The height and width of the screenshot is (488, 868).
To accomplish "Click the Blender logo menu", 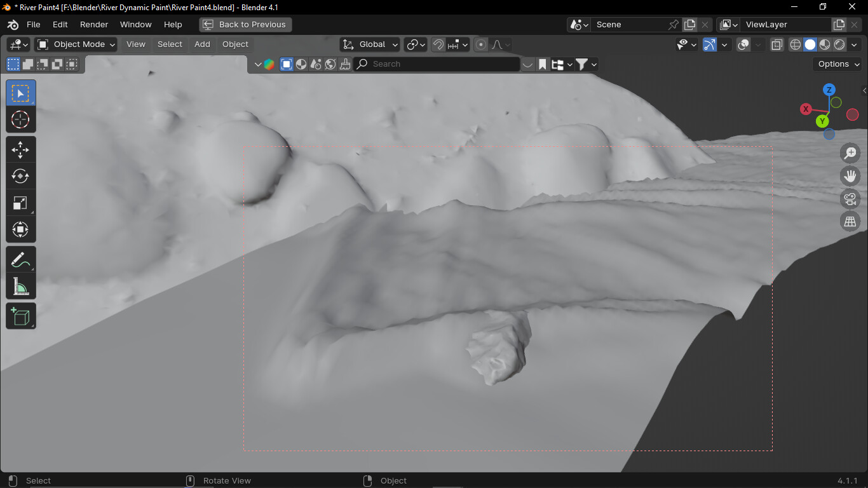I will (x=13, y=25).
